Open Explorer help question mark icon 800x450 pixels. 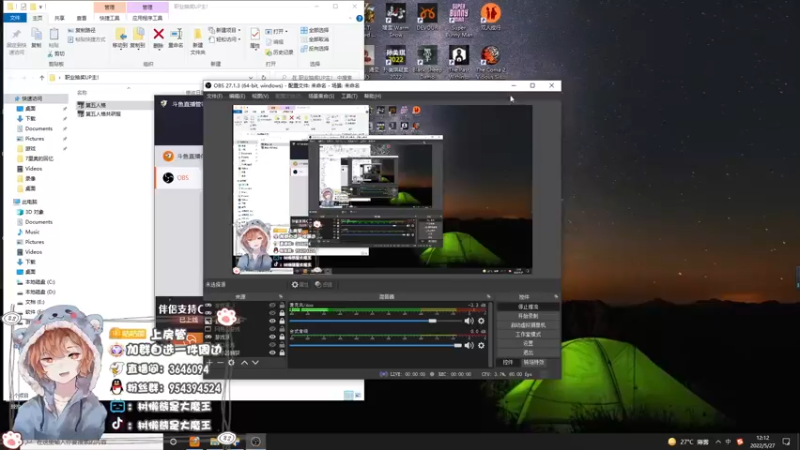tap(359, 18)
